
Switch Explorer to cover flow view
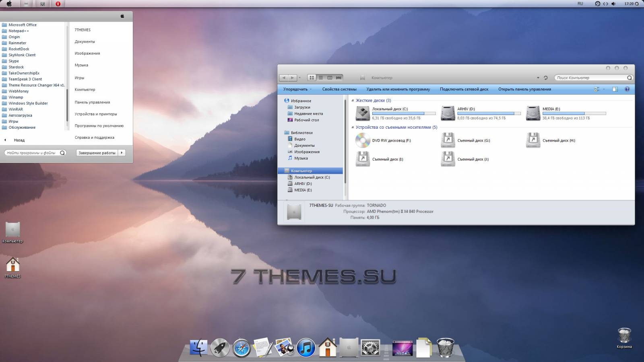click(x=339, y=78)
